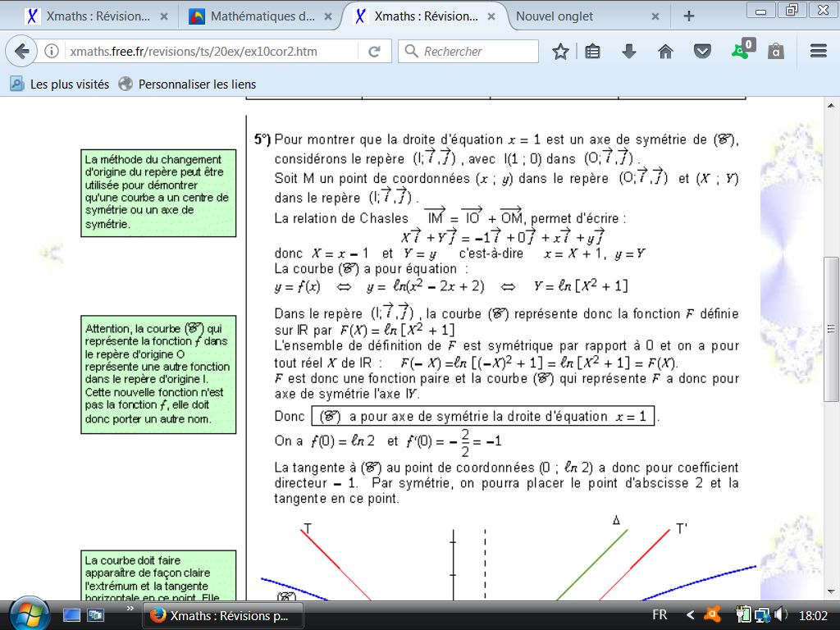This screenshot has width=840, height=630.
Task: Click the Δ line label on graph
Action: (617, 520)
